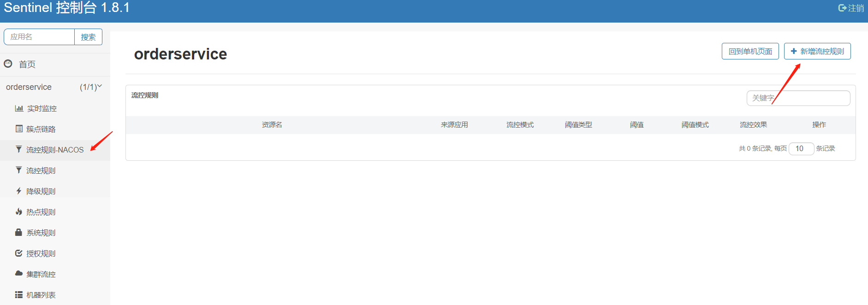Focus the 关键字 keyword filter field

tap(798, 98)
